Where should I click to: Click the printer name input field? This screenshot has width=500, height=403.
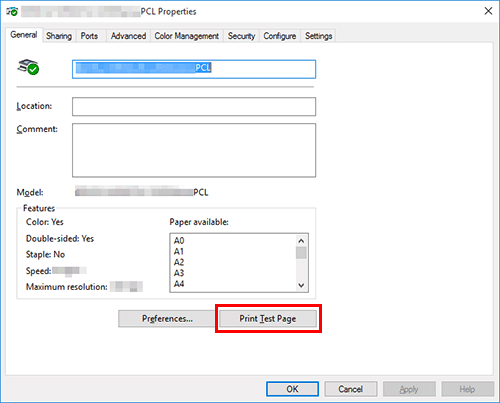coord(194,69)
